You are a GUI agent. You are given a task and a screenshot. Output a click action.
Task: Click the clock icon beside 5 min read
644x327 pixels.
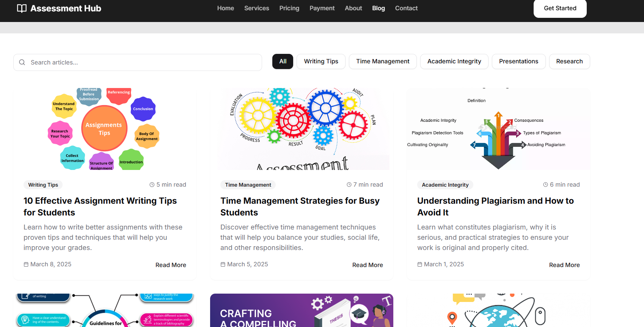(152, 185)
